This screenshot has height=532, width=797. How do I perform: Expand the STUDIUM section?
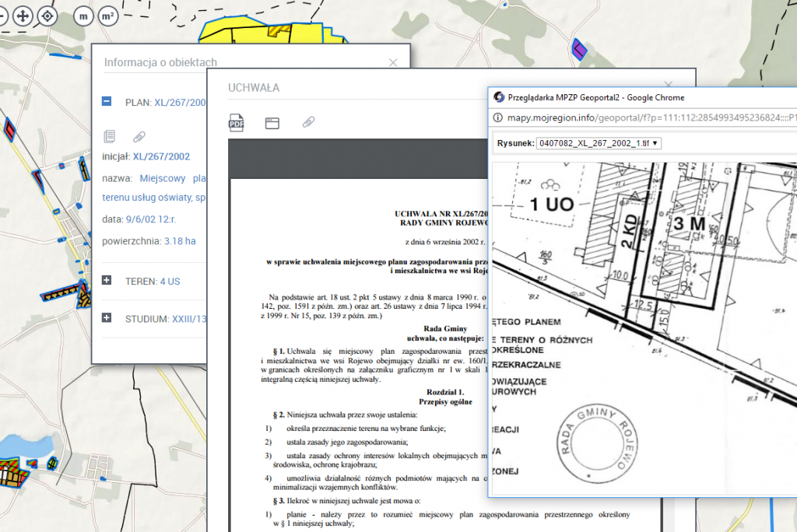click(107, 318)
